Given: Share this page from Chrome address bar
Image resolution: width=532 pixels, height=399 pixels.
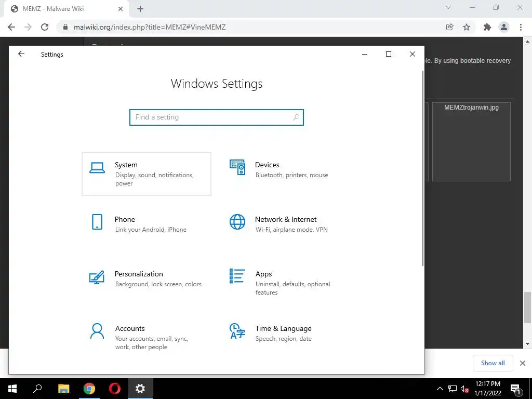Looking at the screenshot, I should click(x=450, y=27).
